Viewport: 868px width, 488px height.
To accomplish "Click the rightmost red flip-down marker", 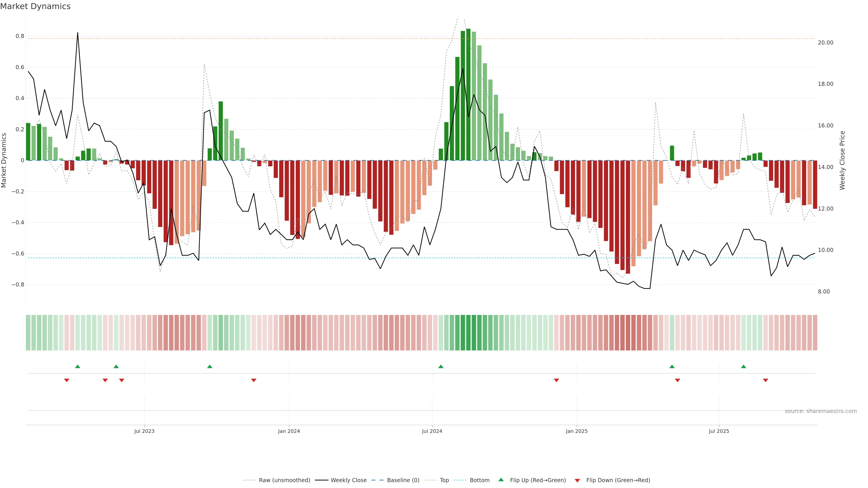I will (x=766, y=380).
